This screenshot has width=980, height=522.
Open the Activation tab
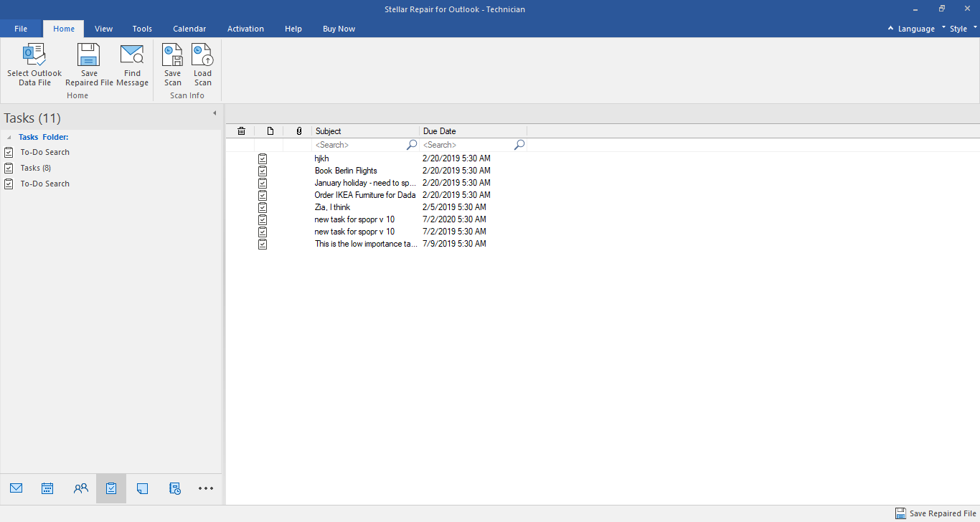pos(245,29)
